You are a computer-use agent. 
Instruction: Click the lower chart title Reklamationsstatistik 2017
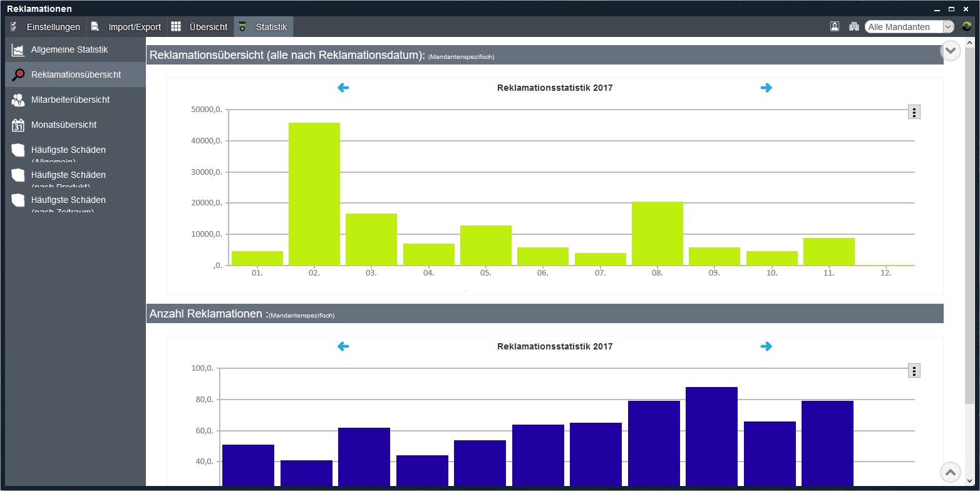point(555,346)
